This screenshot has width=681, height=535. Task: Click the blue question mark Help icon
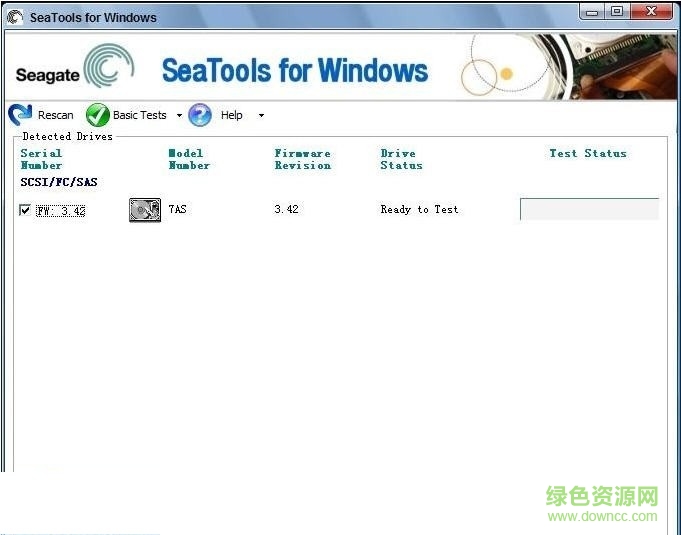[x=200, y=115]
